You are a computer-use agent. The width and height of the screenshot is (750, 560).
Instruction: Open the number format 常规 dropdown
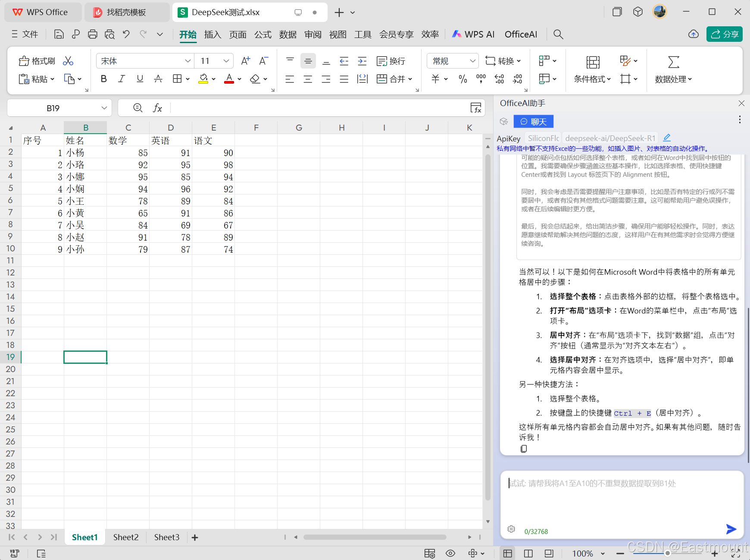[473, 61]
